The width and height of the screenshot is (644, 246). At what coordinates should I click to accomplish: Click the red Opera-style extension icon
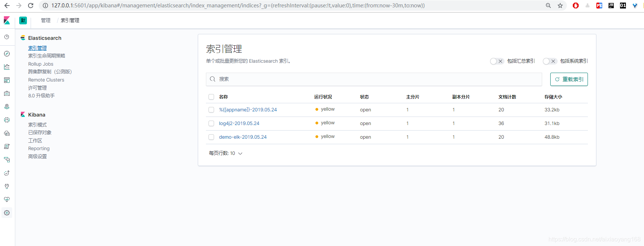(x=576, y=6)
